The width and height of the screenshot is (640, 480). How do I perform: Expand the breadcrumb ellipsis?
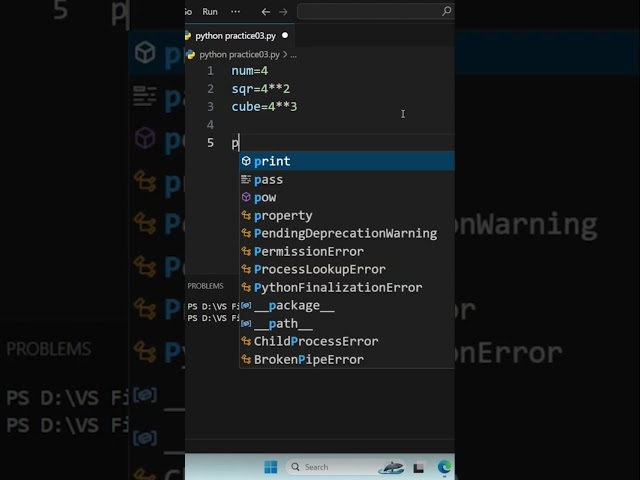pos(293,55)
